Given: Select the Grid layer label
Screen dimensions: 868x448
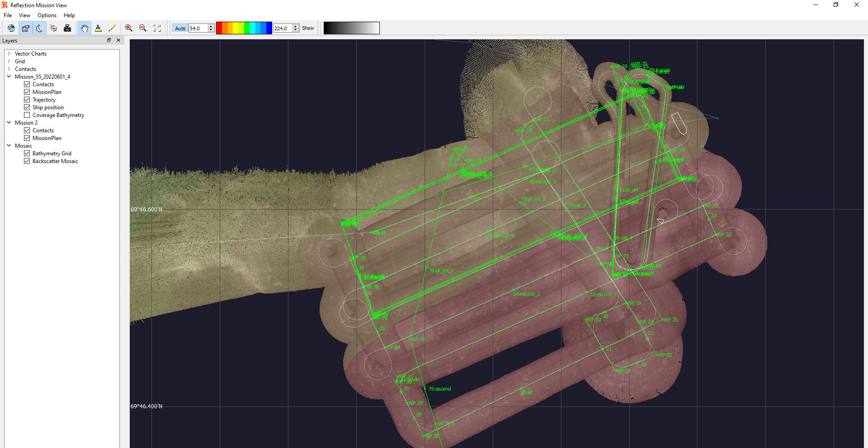Looking at the screenshot, I should click(20, 61).
